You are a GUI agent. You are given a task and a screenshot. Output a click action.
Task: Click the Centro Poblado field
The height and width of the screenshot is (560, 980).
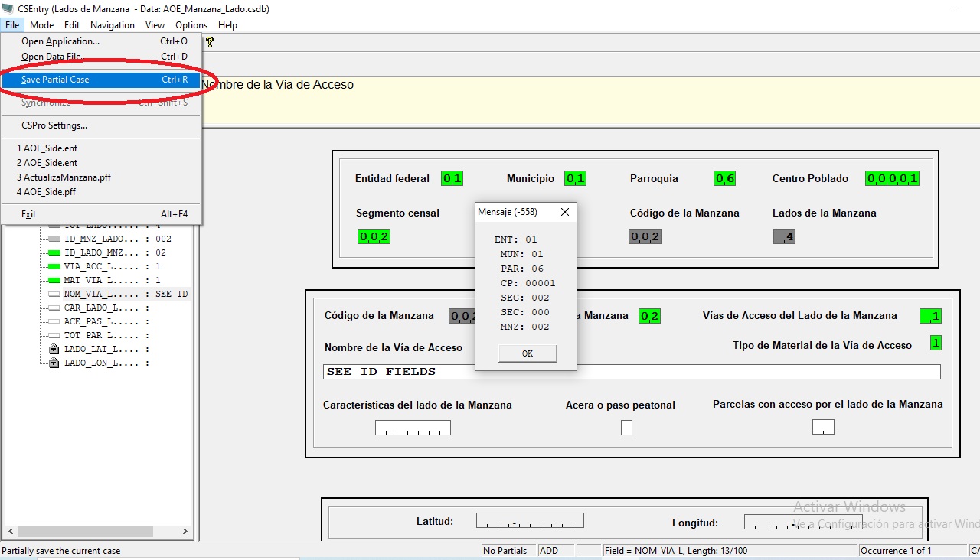[x=893, y=179]
